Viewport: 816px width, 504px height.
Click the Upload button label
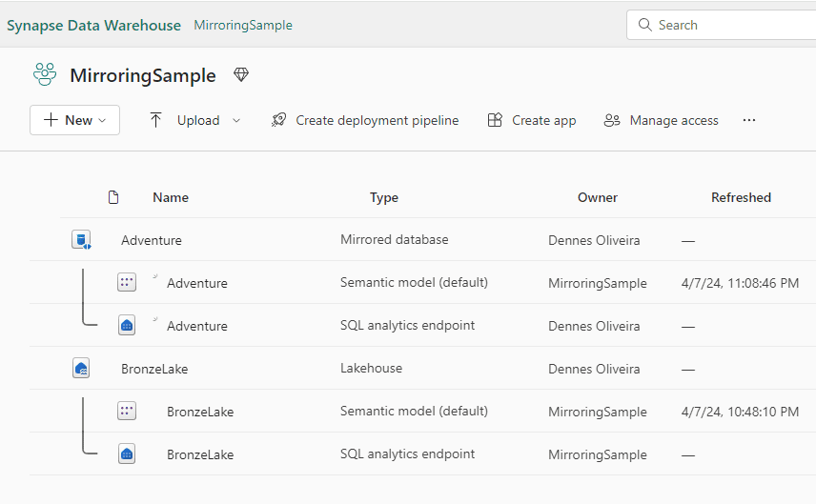click(198, 120)
